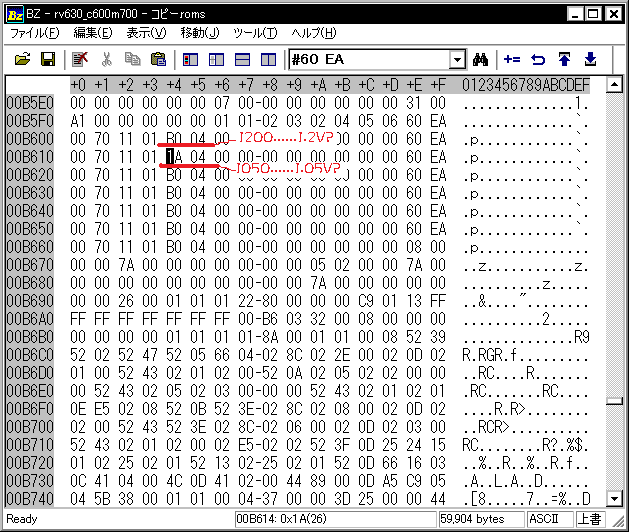Open the ファイル(F) menu

pos(34,33)
